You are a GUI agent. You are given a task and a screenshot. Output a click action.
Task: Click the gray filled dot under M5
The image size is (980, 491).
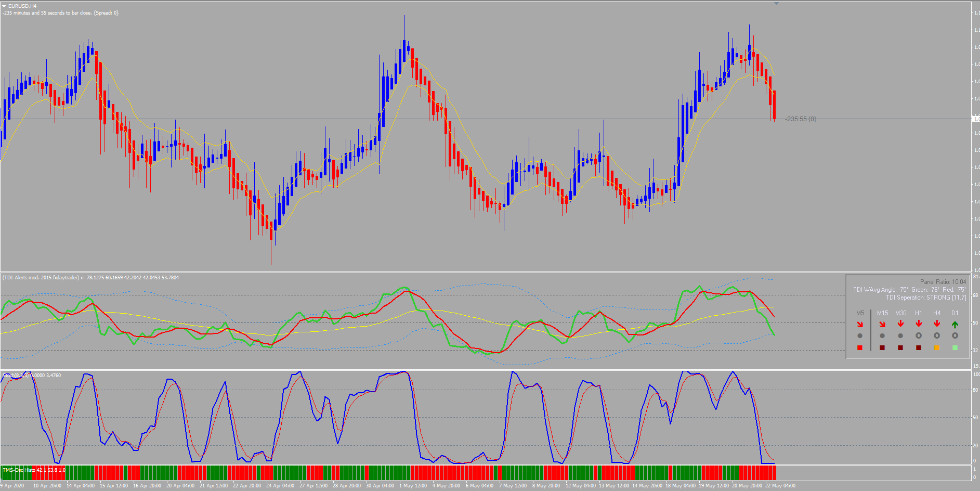[x=860, y=336]
